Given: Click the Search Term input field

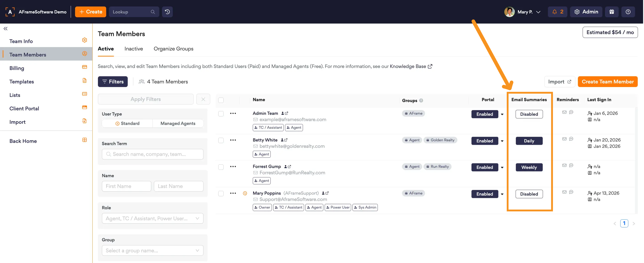Looking at the screenshot, I should pyautogui.click(x=153, y=154).
